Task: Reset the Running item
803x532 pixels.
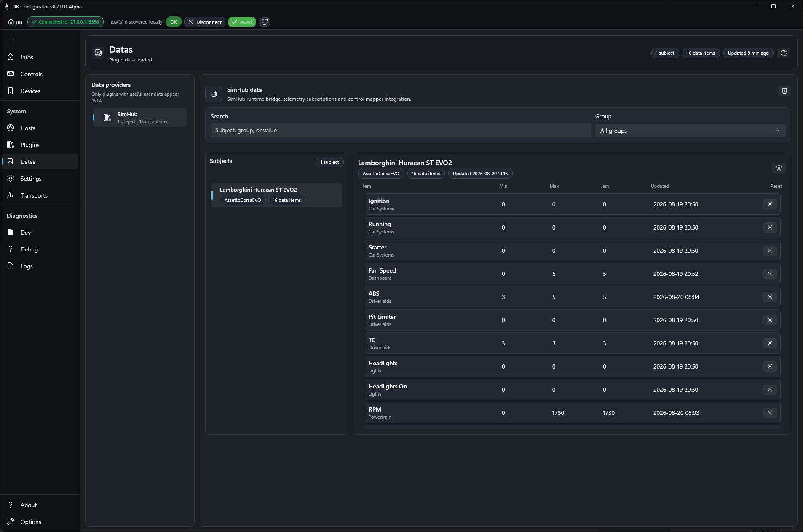Action: (x=770, y=227)
